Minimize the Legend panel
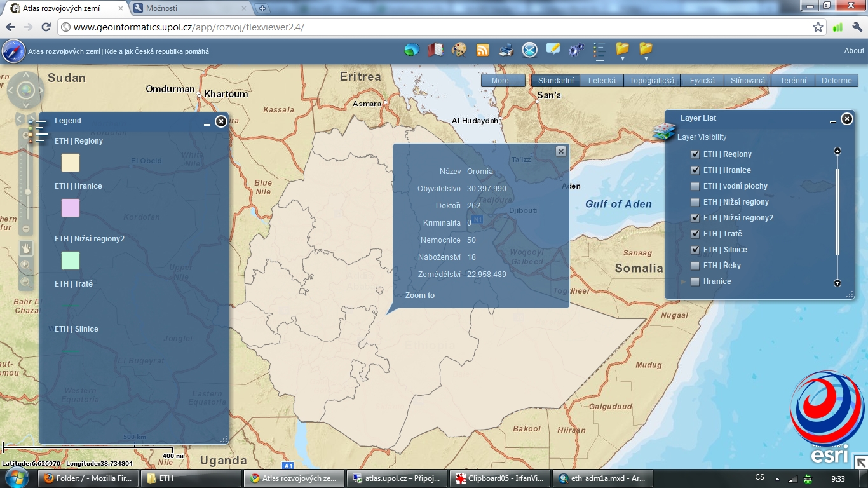Viewport: 868px width, 488px height. 207,125
